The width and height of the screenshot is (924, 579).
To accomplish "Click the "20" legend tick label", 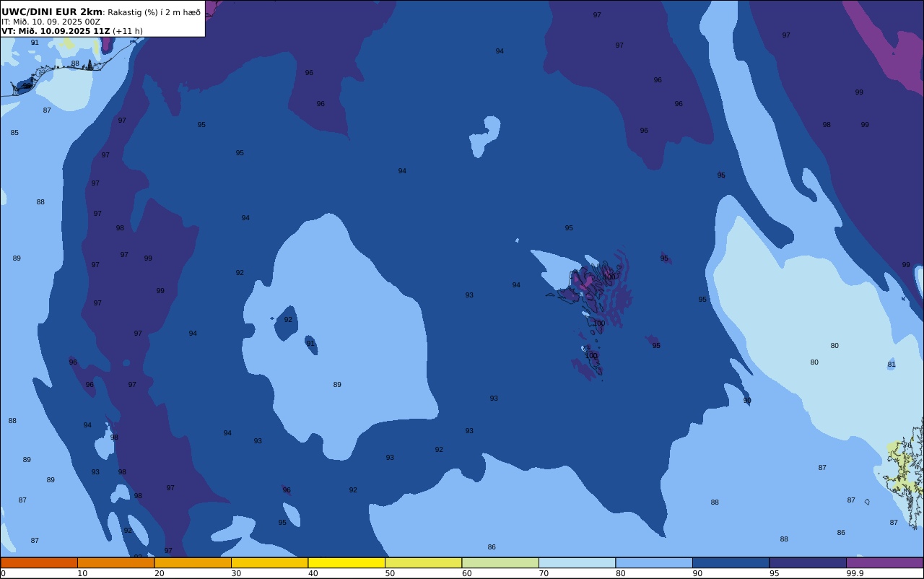I will pos(160,573).
